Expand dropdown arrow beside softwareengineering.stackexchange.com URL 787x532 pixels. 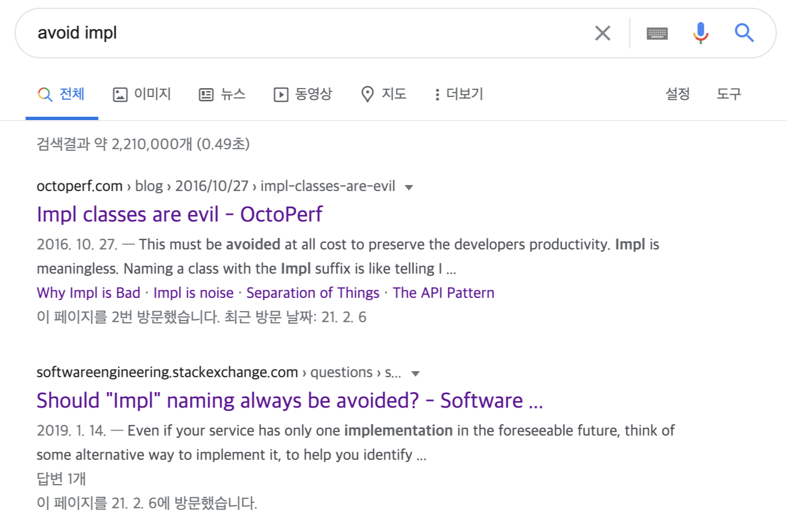(x=415, y=373)
